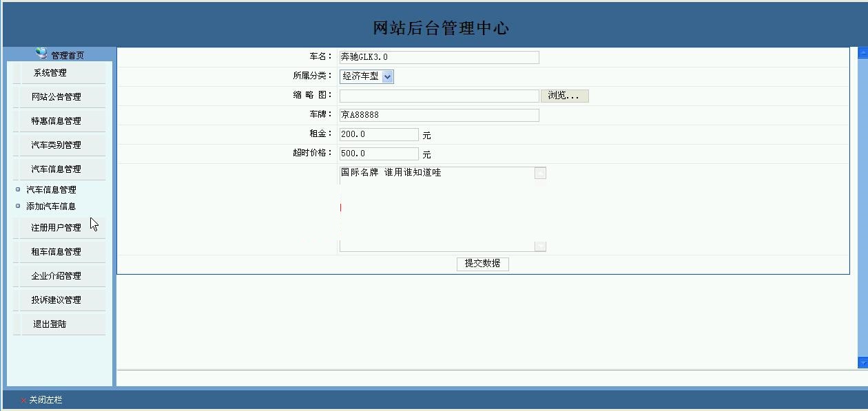Open the 所属分类 dropdown

pos(366,76)
